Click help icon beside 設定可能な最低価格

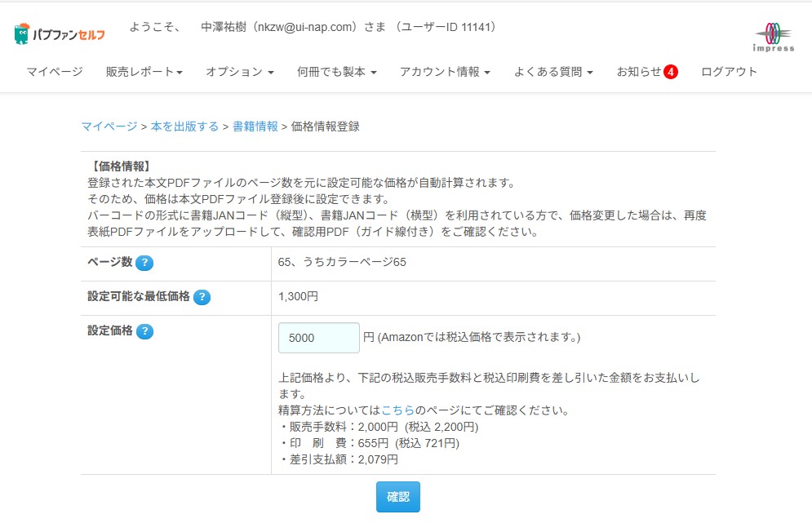click(202, 297)
